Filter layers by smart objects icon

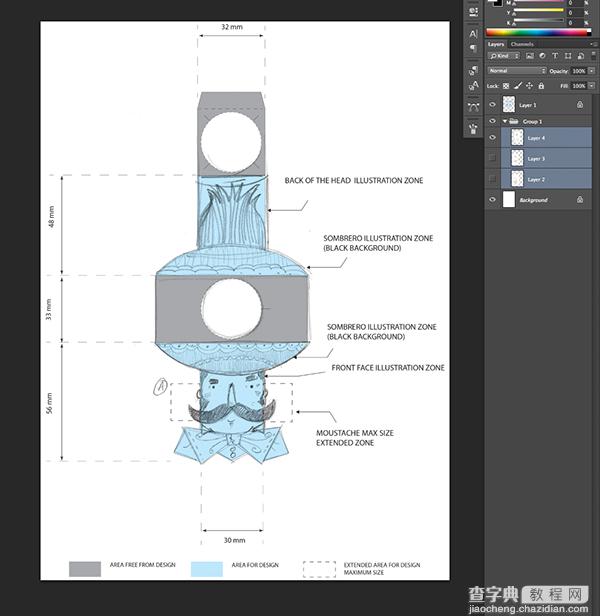580,56
